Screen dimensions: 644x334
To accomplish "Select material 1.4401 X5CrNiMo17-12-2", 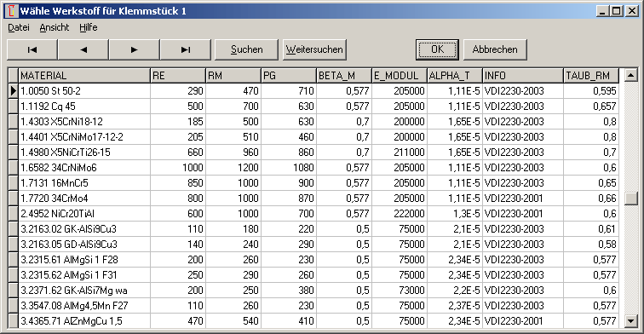I will [84, 137].
